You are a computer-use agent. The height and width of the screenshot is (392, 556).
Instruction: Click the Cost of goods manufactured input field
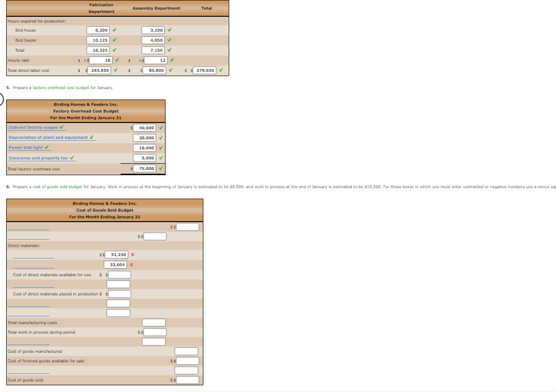[x=187, y=351]
